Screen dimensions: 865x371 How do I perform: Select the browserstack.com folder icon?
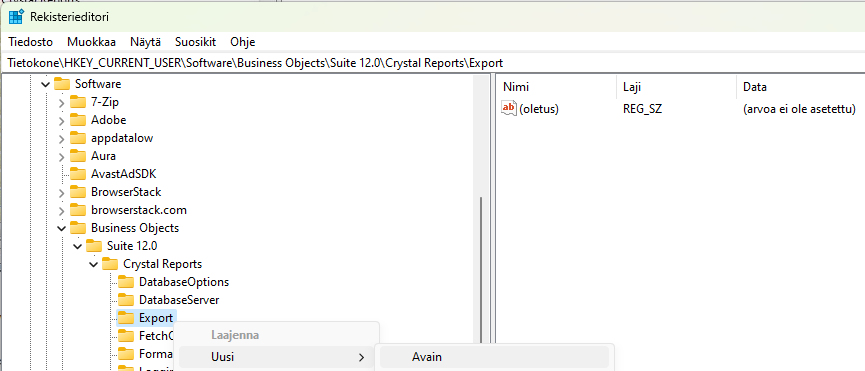(x=78, y=210)
